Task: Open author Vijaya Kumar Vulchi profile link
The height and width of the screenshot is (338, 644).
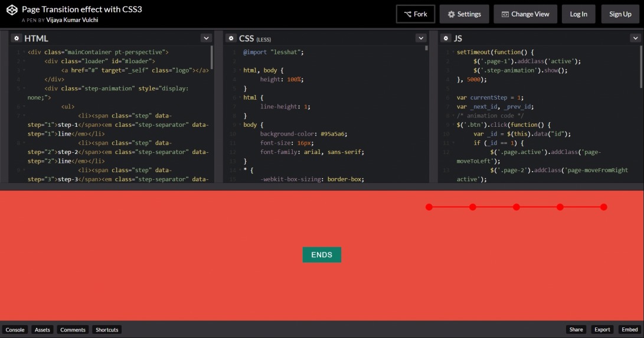Action: coord(72,19)
